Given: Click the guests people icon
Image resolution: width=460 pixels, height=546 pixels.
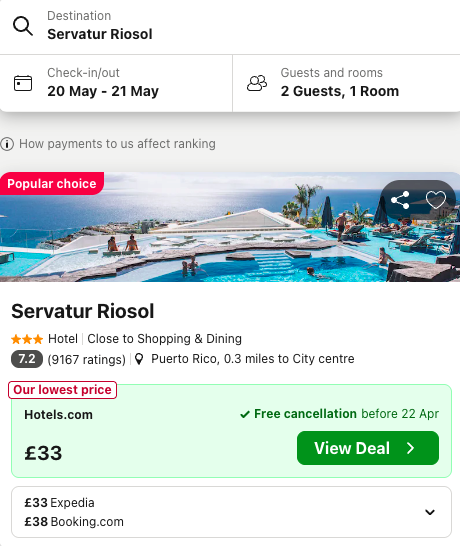Looking at the screenshot, I should click(x=257, y=83).
